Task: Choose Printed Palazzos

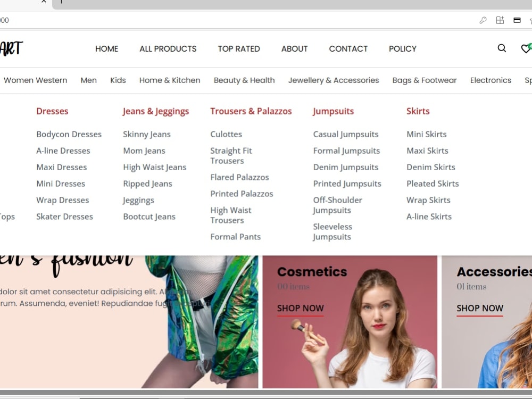Action: pos(242,194)
